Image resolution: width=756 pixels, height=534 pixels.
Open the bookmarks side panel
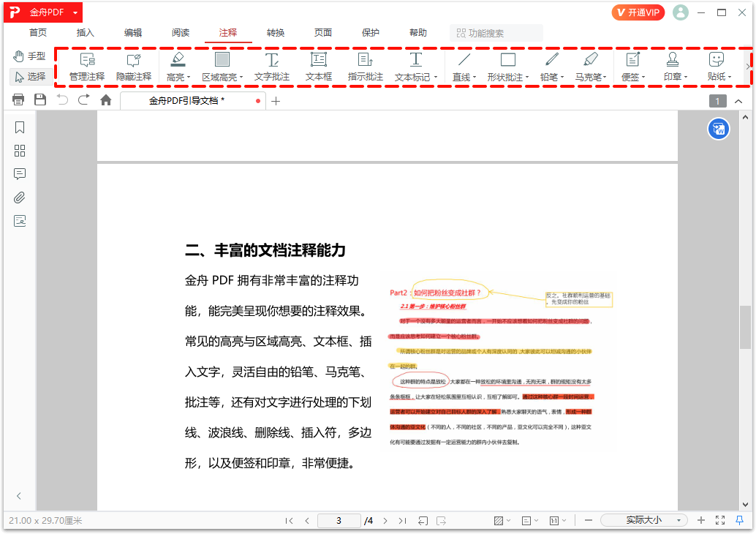coord(20,127)
